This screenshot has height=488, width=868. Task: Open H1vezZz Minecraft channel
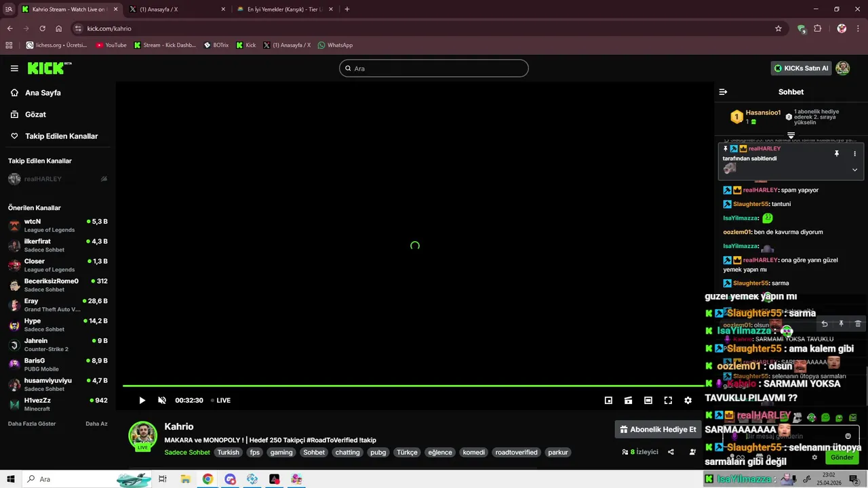[58, 405]
